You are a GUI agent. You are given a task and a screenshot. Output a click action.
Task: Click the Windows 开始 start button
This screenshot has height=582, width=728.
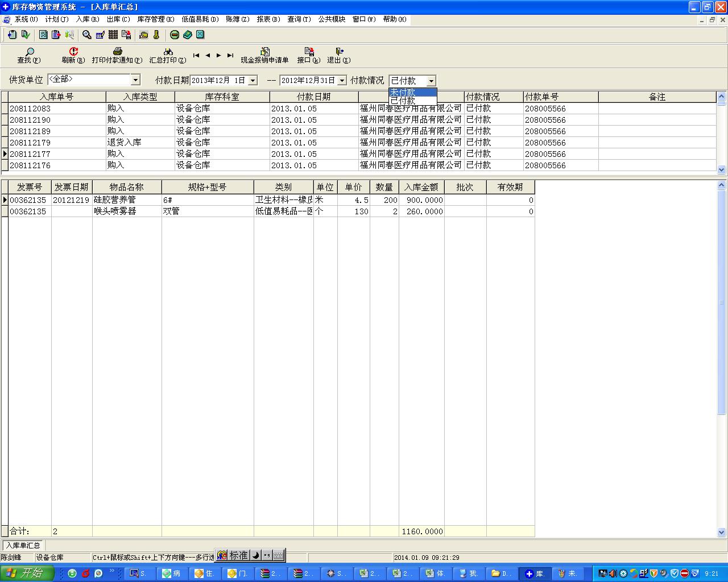27,573
